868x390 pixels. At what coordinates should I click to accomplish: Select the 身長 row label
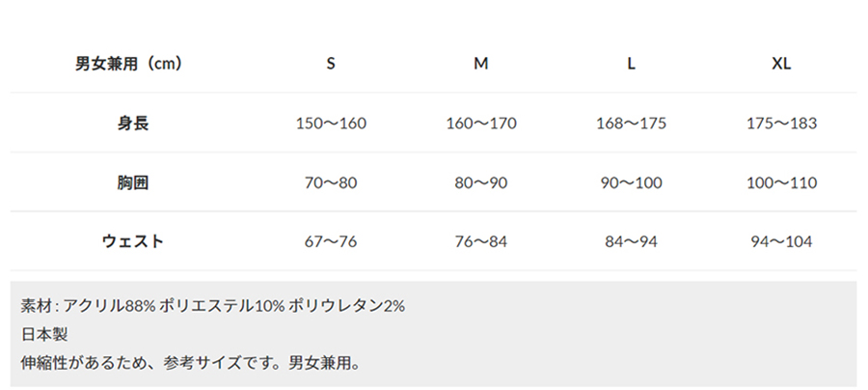(x=133, y=123)
